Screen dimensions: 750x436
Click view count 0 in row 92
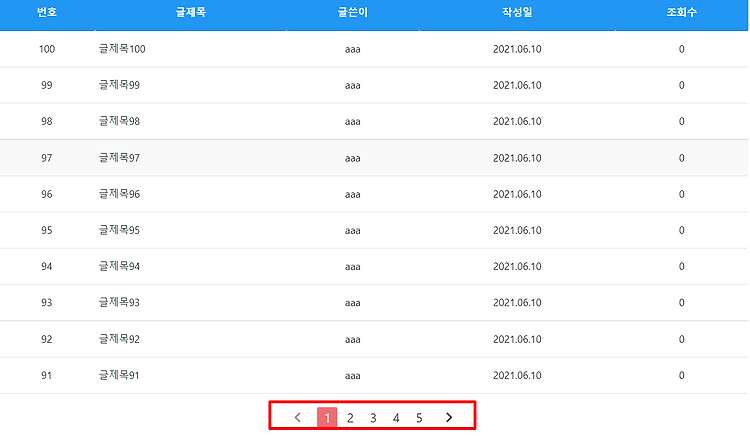[682, 339]
